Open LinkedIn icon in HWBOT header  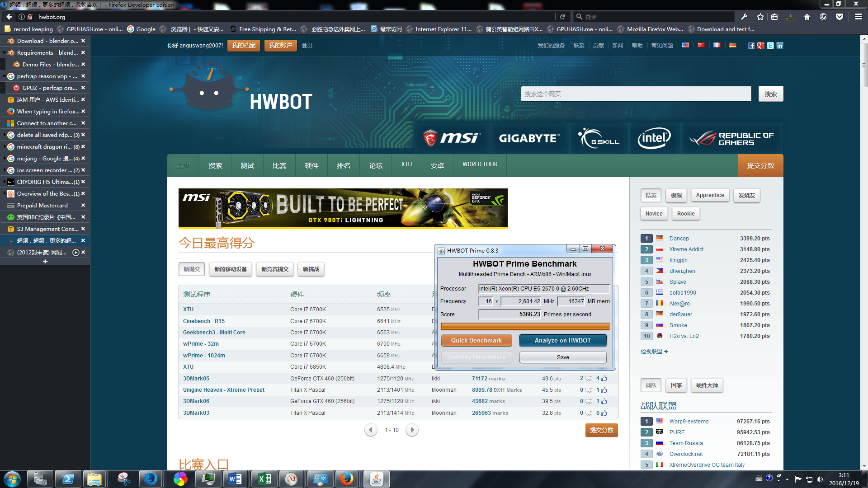780,46
